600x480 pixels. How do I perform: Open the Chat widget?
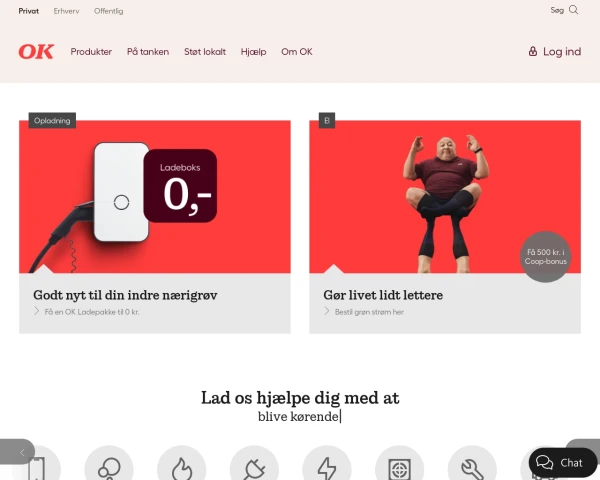pos(562,463)
